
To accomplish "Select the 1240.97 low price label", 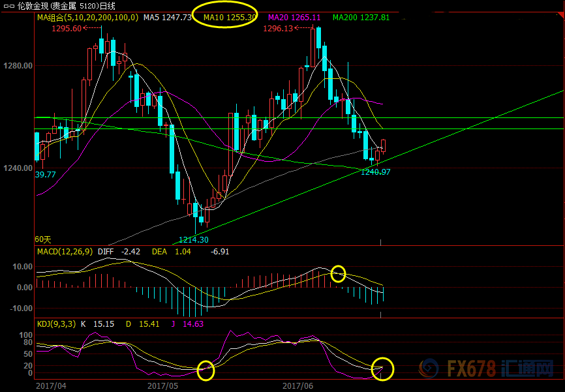I will click(375, 172).
